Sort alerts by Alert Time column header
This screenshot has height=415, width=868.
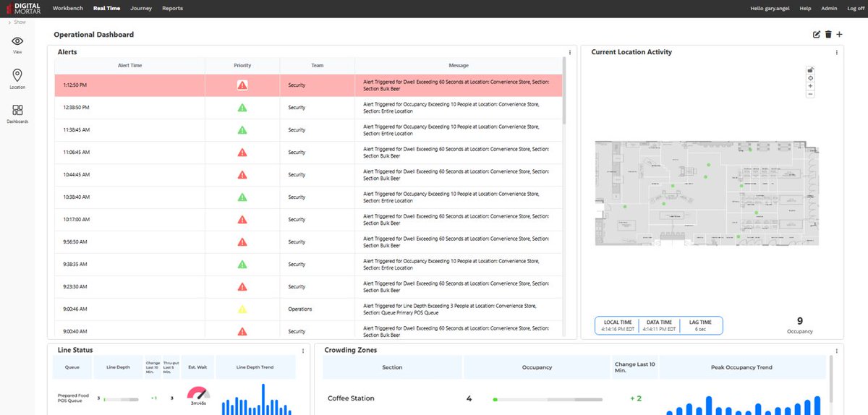coord(129,65)
